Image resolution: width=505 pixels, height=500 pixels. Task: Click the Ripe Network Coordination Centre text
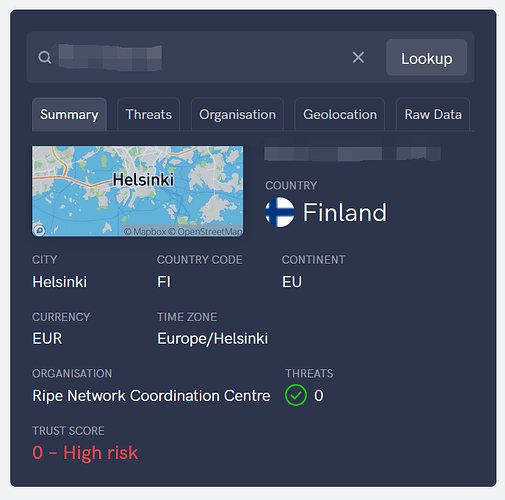pyautogui.click(x=151, y=396)
